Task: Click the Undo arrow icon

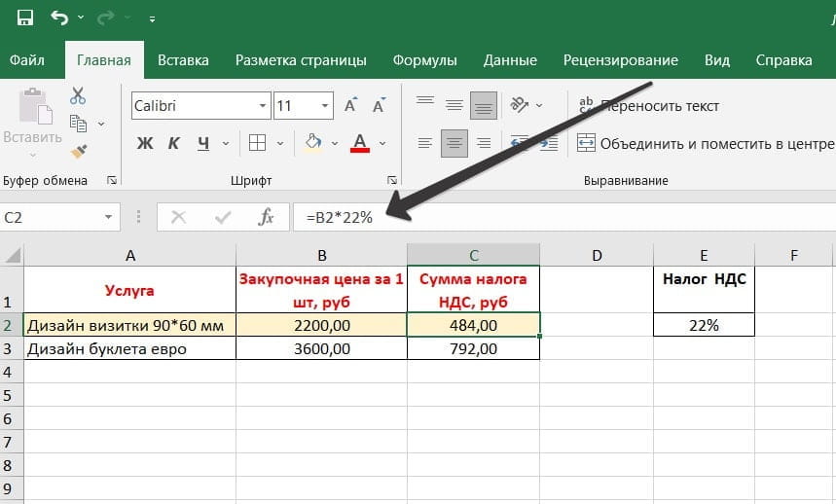Action: (x=59, y=18)
